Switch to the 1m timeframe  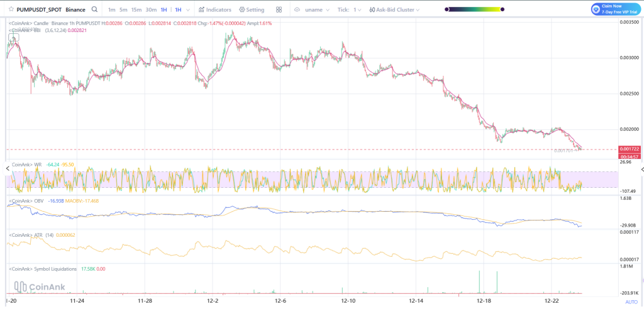click(x=111, y=9)
